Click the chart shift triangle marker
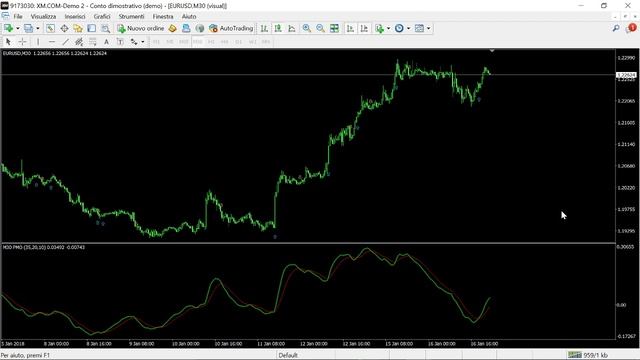The height and width of the screenshot is (360, 640). (492, 51)
